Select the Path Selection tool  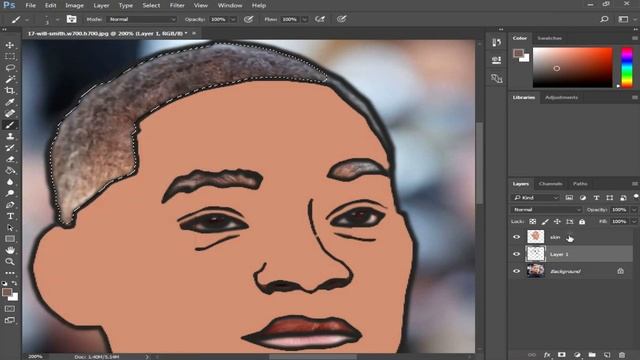click(10, 228)
